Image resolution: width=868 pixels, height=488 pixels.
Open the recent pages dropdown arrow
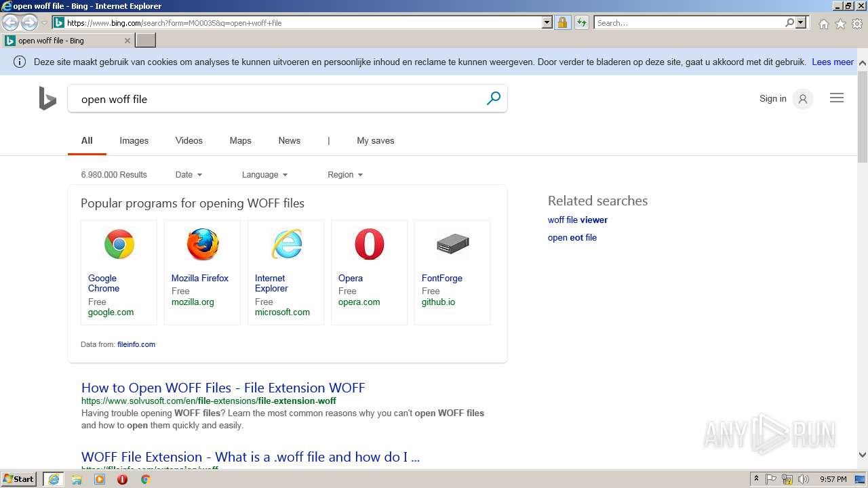[x=44, y=23]
